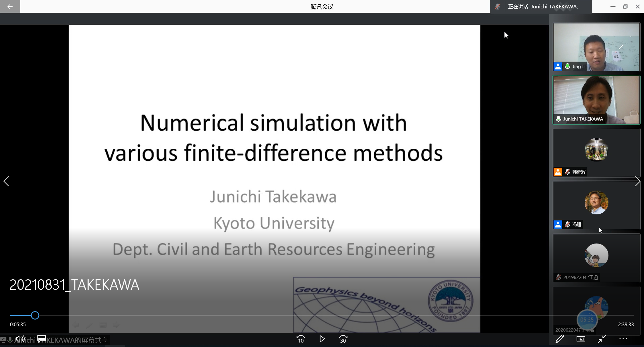Viewport: 644px width, 347px height.
Task: Click the seek bar's blue playhead handle
Action: tap(35, 315)
